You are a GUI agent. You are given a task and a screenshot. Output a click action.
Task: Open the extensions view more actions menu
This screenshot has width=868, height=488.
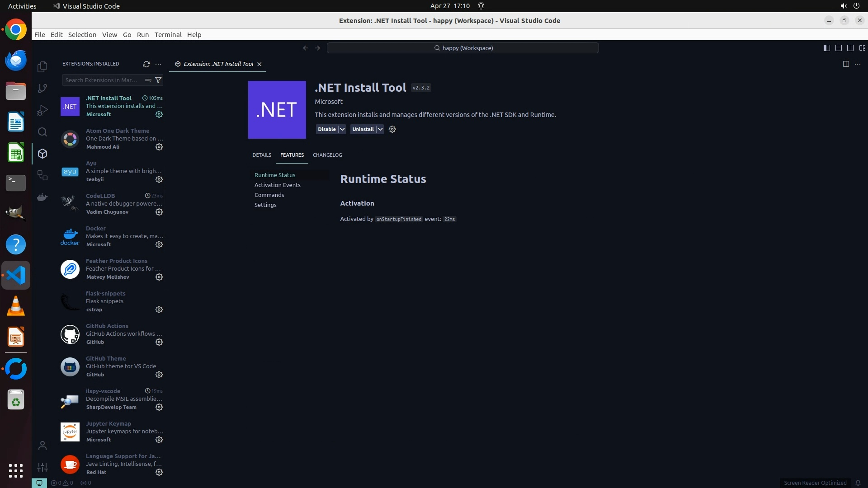coord(158,64)
